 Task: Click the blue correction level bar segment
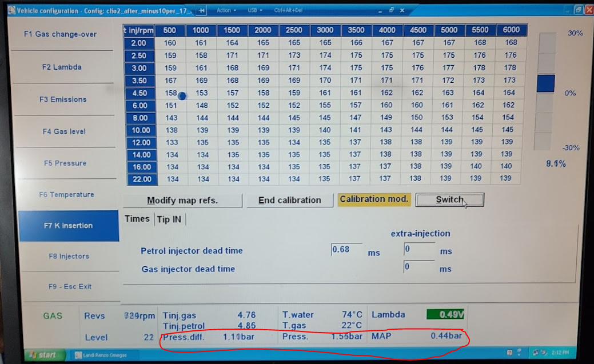(x=545, y=84)
